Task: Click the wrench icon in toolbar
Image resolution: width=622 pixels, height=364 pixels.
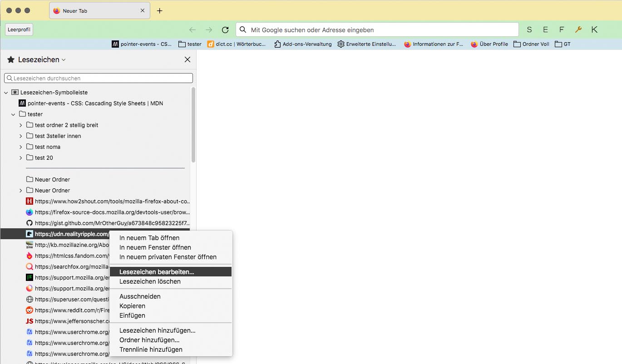Action: [x=578, y=30]
